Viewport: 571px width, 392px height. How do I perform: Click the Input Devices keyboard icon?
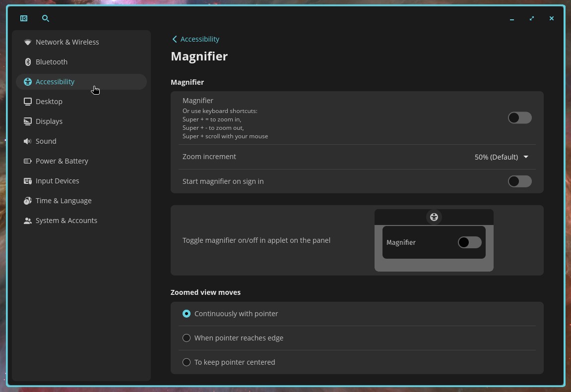point(28,181)
